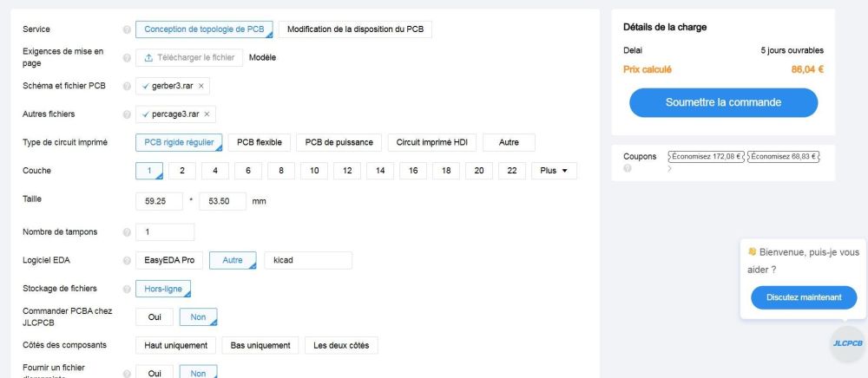Expand the coupons list chevron
Viewport: 868px width, 378px height.
tap(669, 168)
